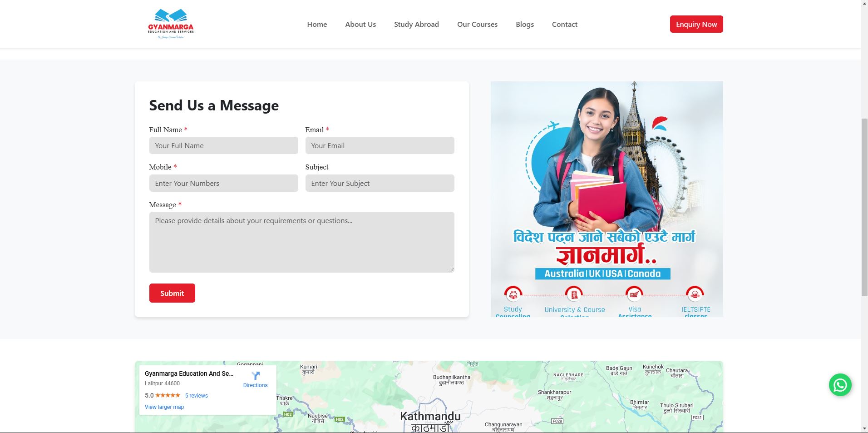This screenshot has width=868, height=433.
Task: Click Gyanmarga Education And Se... map title
Action: 189,373
